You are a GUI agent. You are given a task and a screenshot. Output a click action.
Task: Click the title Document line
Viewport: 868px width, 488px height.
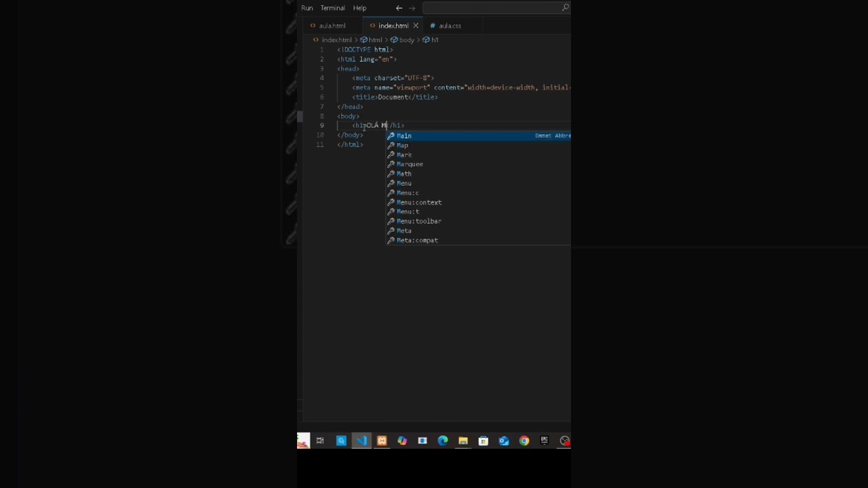[395, 97]
